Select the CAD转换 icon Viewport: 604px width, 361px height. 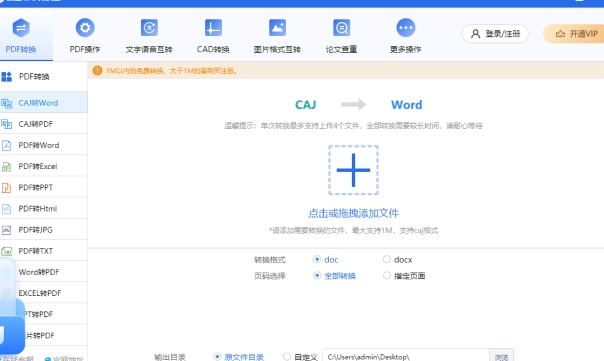pyautogui.click(x=213, y=28)
